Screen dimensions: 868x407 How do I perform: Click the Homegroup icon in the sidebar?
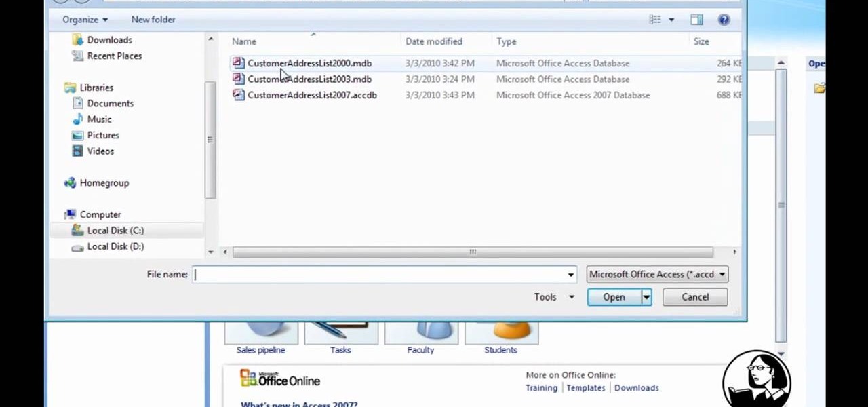tap(70, 182)
